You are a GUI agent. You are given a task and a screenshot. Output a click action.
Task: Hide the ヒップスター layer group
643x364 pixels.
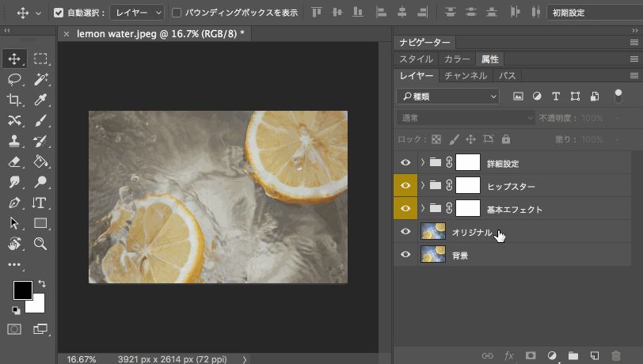coord(405,186)
